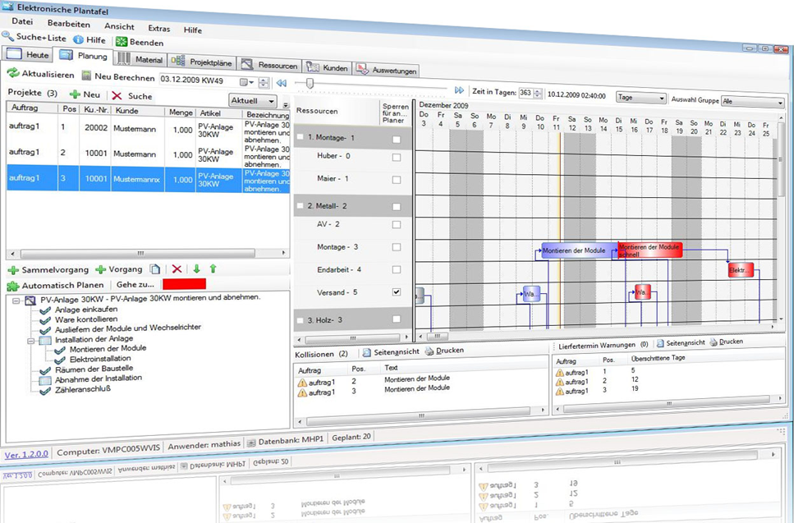
Task: Click the Automatisch Planen icon
Action: click(12, 286)
